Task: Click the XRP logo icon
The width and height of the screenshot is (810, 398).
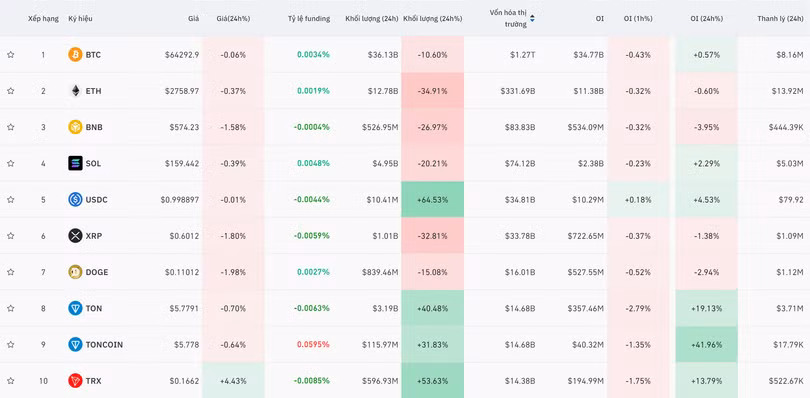Action: click(x=75, y=236)
